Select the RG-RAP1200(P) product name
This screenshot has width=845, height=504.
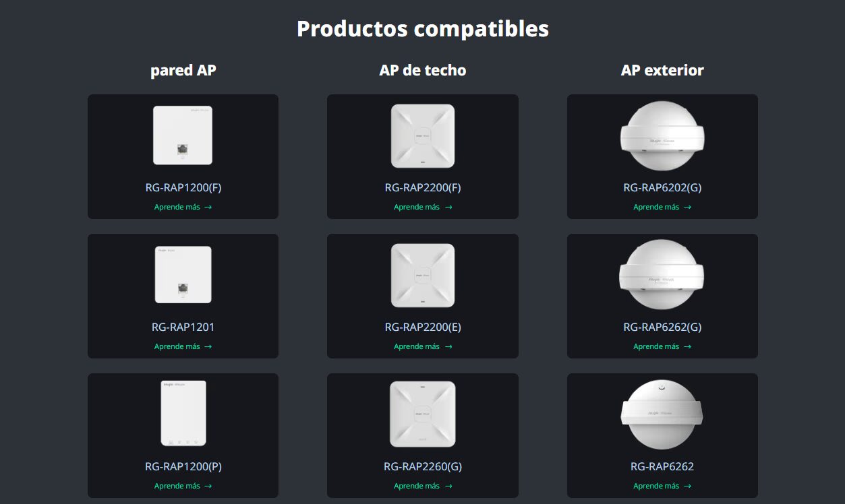coord(183,466)
